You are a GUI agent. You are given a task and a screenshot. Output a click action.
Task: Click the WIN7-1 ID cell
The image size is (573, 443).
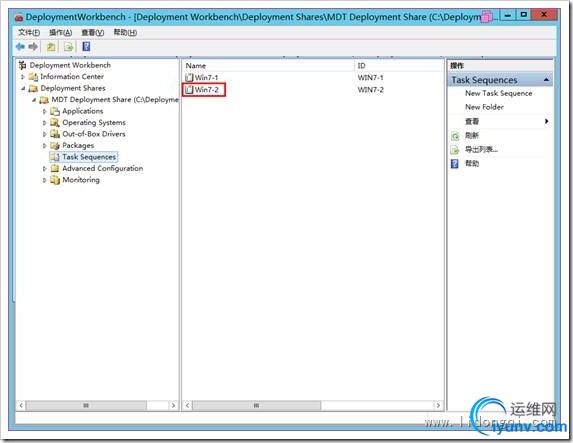(371, 77)
